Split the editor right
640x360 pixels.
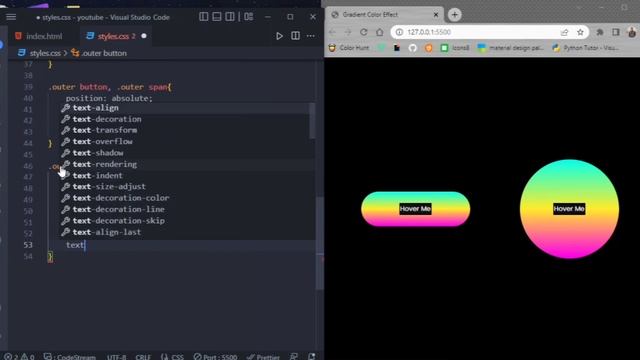(x=296, y=36)
